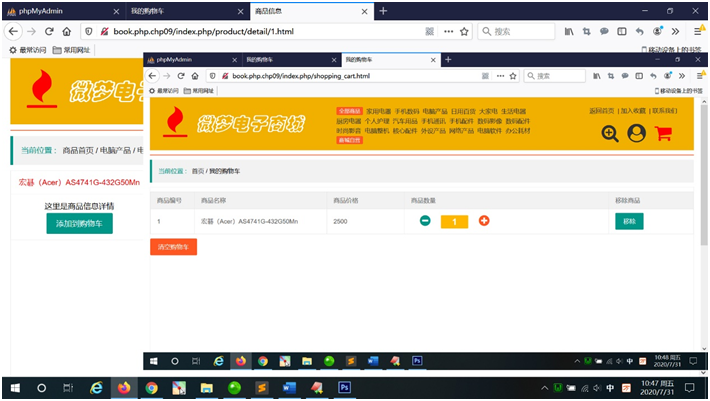Click the quantity input field showing 1
The image size is (710, 401).
(x=454, y=221)
